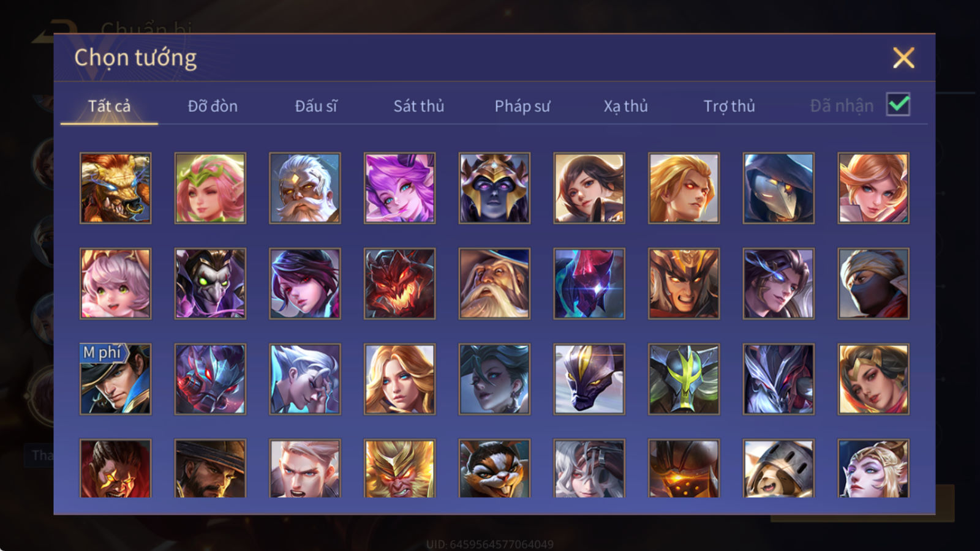This screenshot has height=551, width=980.
Task: Switch to the 'Trợ thủ' tab
Action: coord(729,106)
